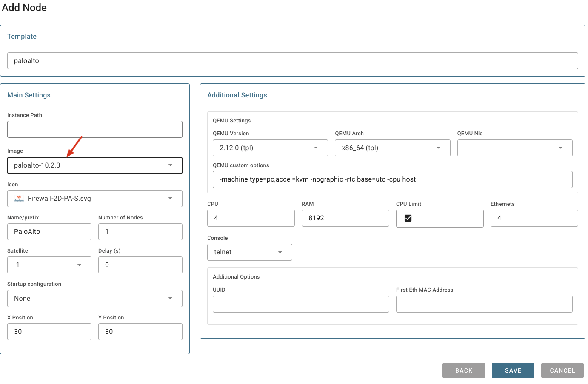Screen dimensions: 588x384
Task: Click the QEMU custom options field
Action: click(x=392, y=179)
